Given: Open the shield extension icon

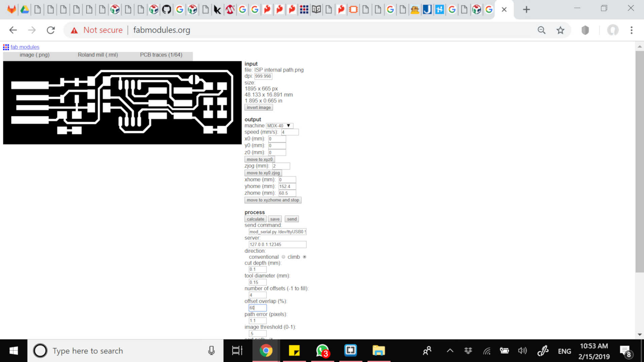Looking at the screenshot, I should [585, 30].
